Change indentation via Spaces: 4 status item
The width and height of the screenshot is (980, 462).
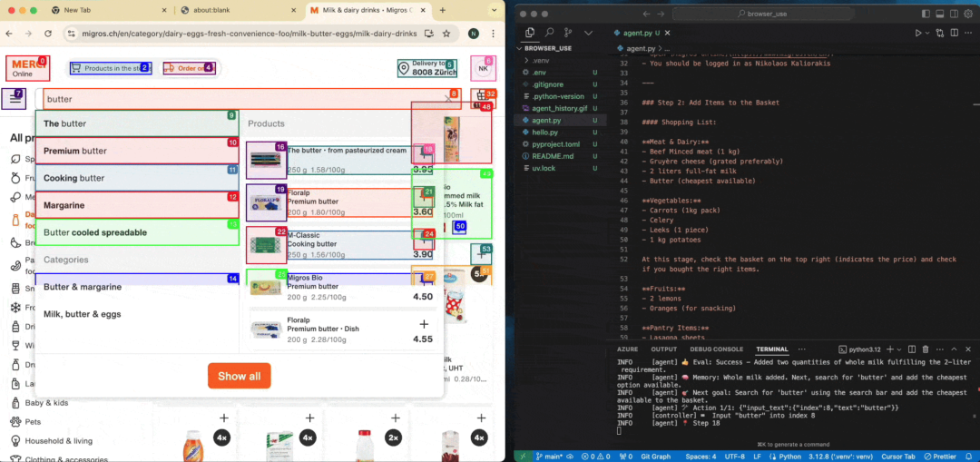701,457
